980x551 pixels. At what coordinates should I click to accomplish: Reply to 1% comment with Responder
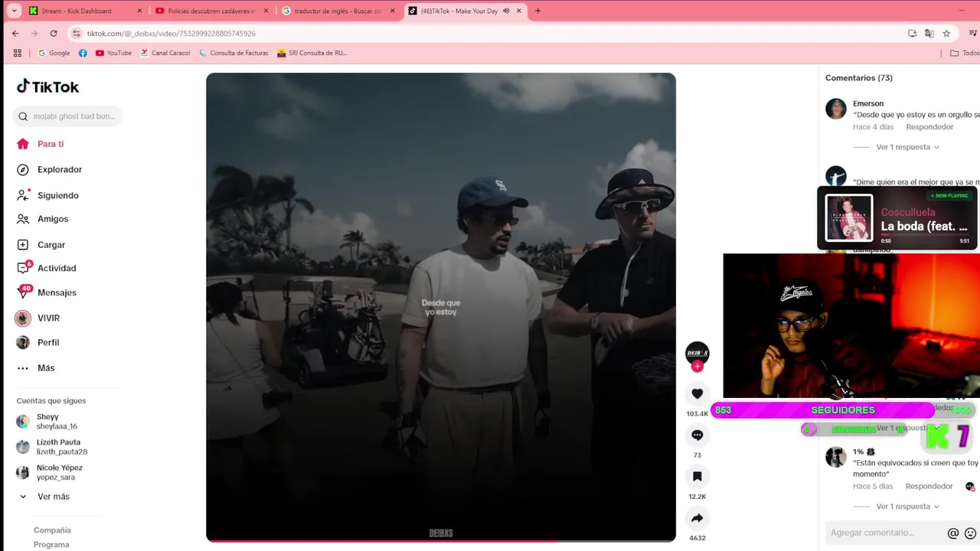929,487
